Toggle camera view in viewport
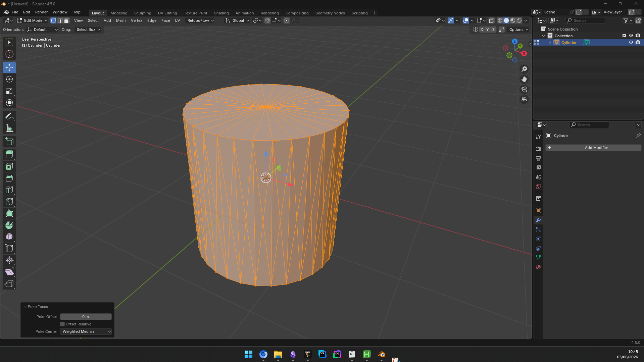The image size is (644, 362). pos(524,89)
